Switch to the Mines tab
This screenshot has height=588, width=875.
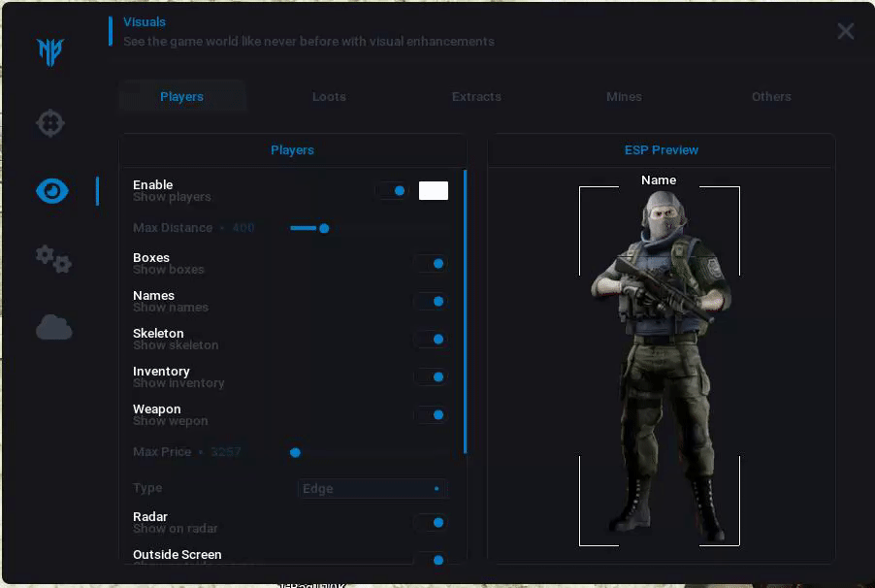click(x=624, y=97)
